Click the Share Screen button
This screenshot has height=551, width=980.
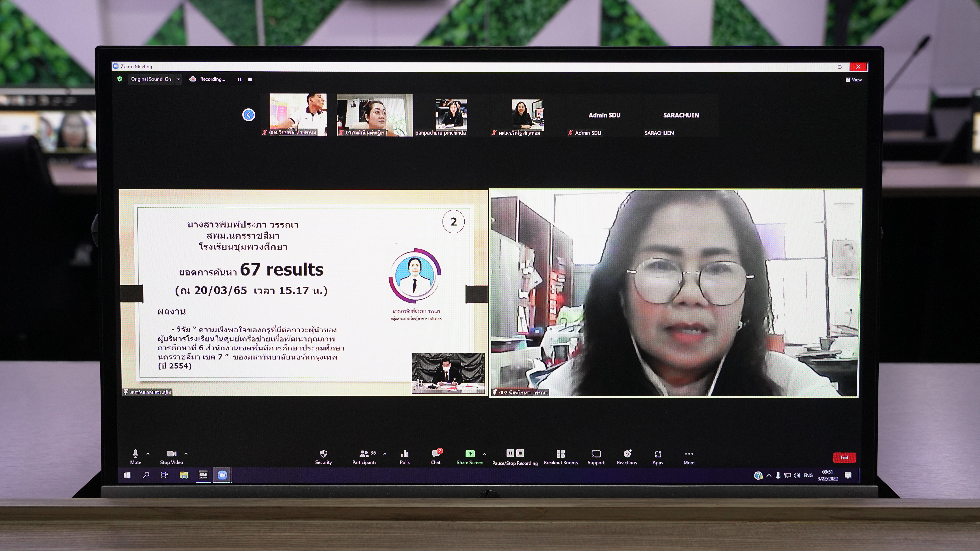pos(470,456)
